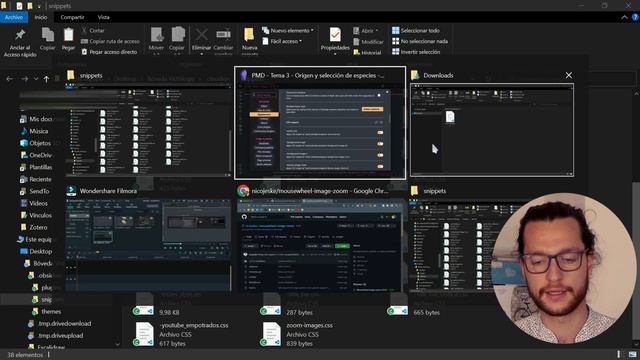Switch to the Vista ribbon tab
Viewport: 640px width, 360px height.
point(103,17)
